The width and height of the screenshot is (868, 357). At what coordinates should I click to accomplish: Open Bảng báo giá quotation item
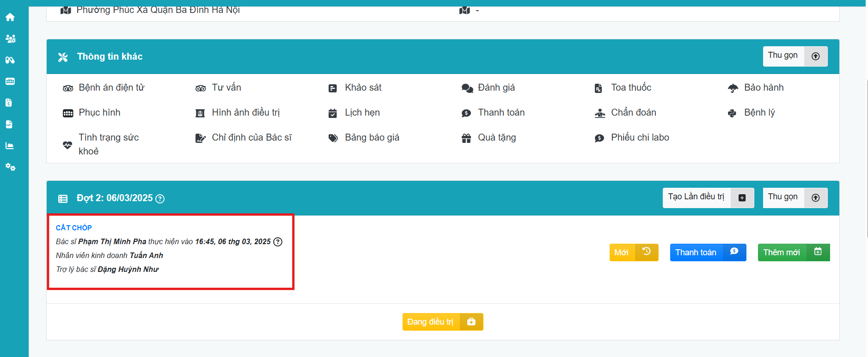click(x=372, y=138)
